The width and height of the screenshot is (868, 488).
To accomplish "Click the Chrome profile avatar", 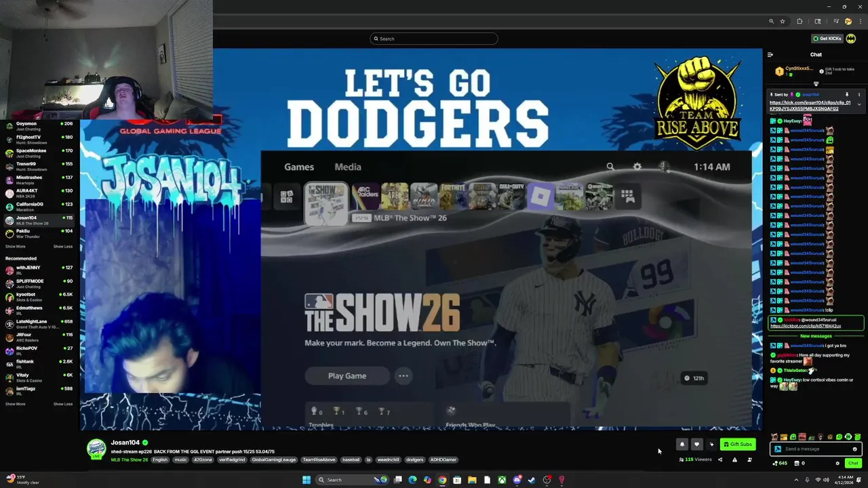I will coord(848,22).
